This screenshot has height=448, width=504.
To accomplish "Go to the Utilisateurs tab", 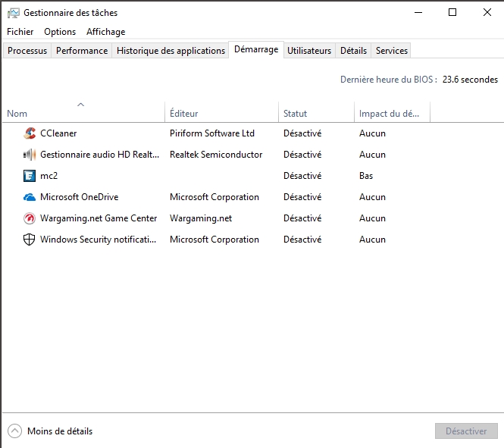I will [x=309, y=51].
